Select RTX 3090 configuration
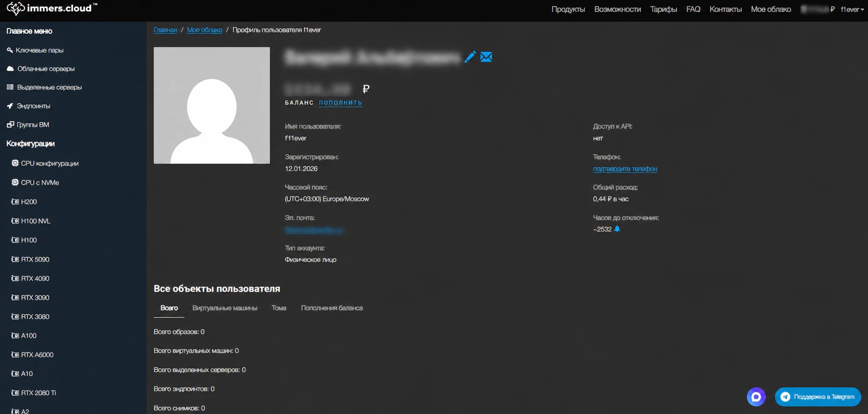 pos(31,297)
